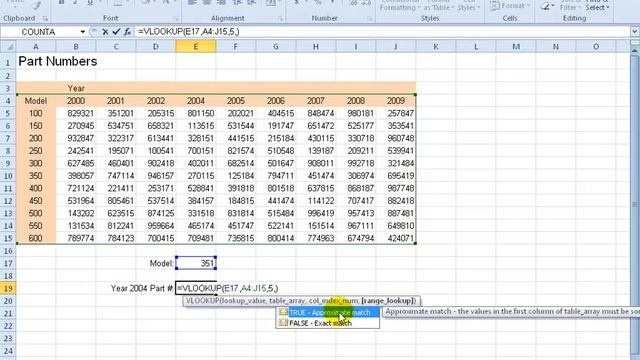Select row header 15
Viewport: 640px width, 360px height.
8,238
